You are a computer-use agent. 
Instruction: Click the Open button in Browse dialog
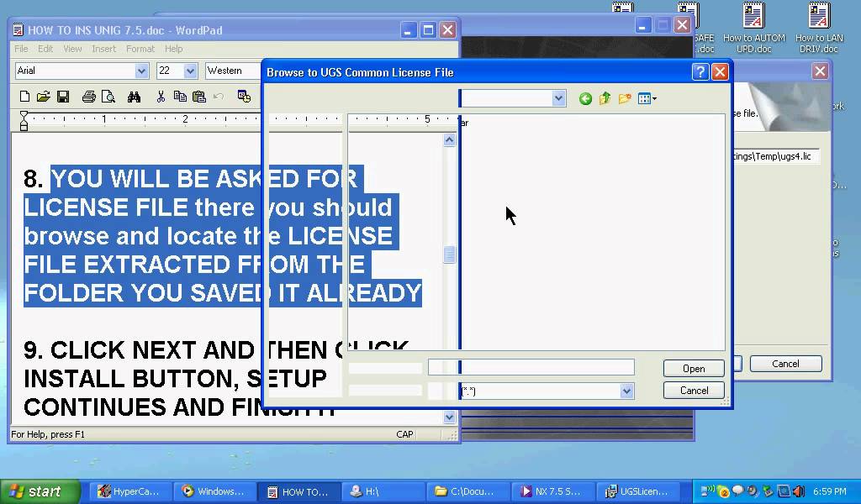[694, 369]
